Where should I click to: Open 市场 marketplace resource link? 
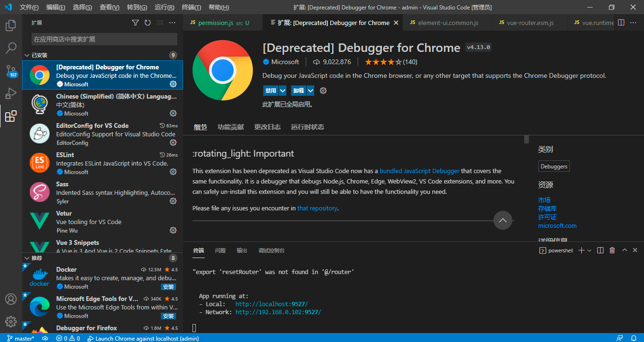tap(544, 200)
